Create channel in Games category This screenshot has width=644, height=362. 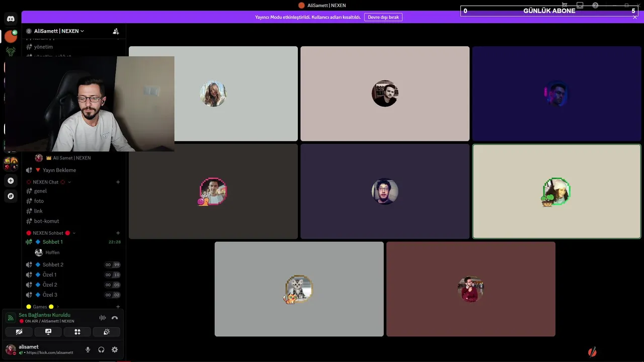pos(118,307)
